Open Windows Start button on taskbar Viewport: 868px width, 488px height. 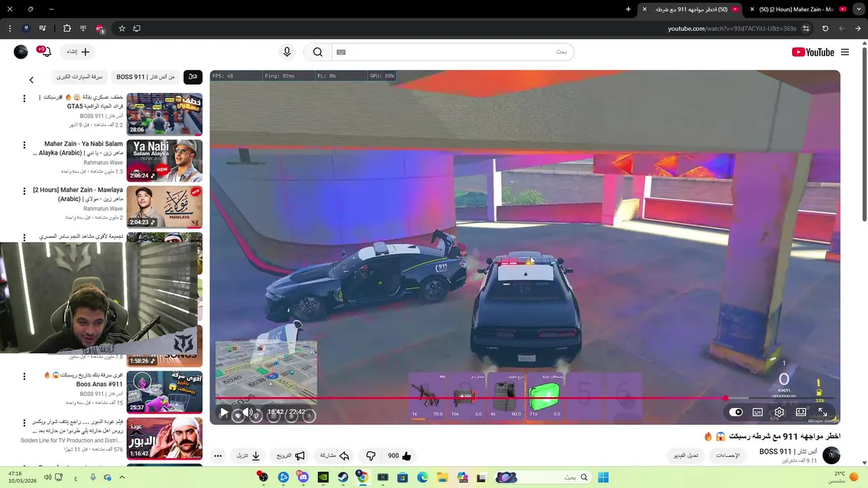[604, 477]
